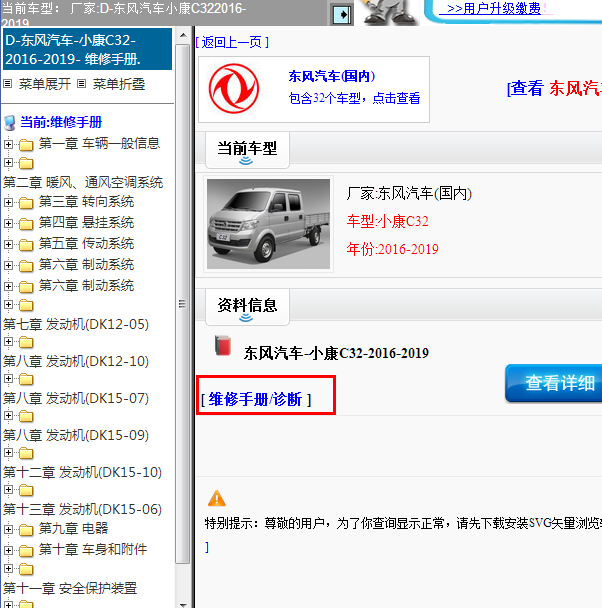Click the folder icon above 第八章 发动机(DK15-09)
This screenshot has width=602, height=608.
click(x=26, y=416)
